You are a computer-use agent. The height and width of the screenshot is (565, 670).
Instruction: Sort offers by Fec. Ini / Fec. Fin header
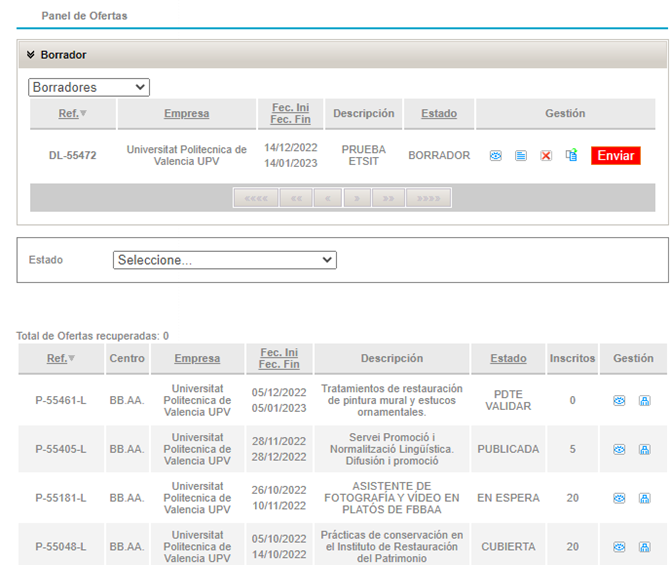point(279,359)
